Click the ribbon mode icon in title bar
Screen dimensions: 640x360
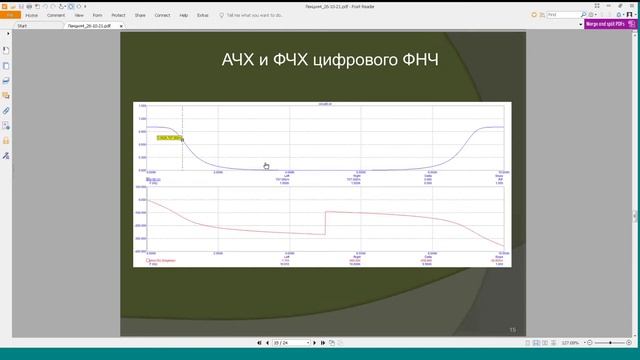point(597,6)
